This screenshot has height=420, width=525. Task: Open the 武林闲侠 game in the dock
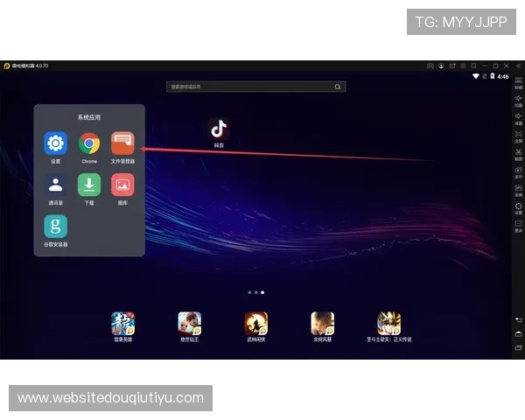click(256, 324)
